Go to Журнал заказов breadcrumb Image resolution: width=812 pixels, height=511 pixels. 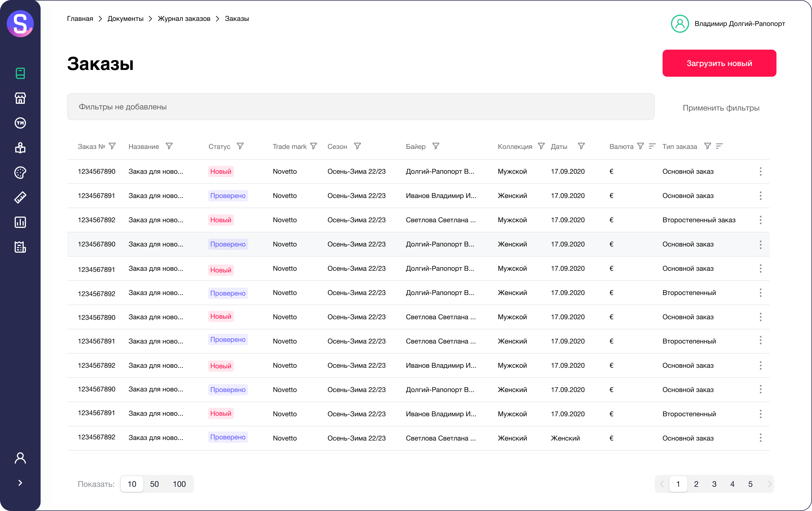[x=184, y=19]
